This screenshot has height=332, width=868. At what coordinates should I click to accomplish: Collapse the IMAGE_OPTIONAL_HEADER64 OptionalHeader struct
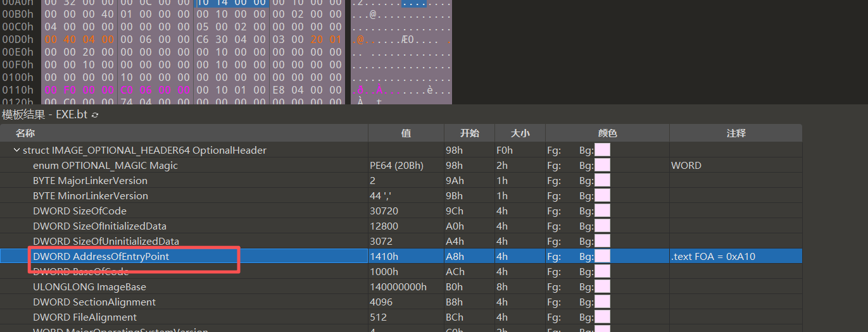pyautogui.click(x=16, y=151)
